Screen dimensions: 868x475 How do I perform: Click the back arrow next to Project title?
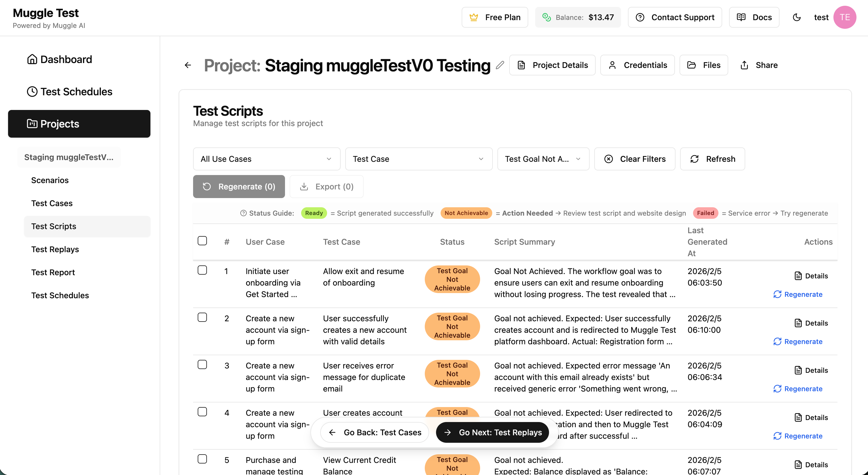point(188,65)
